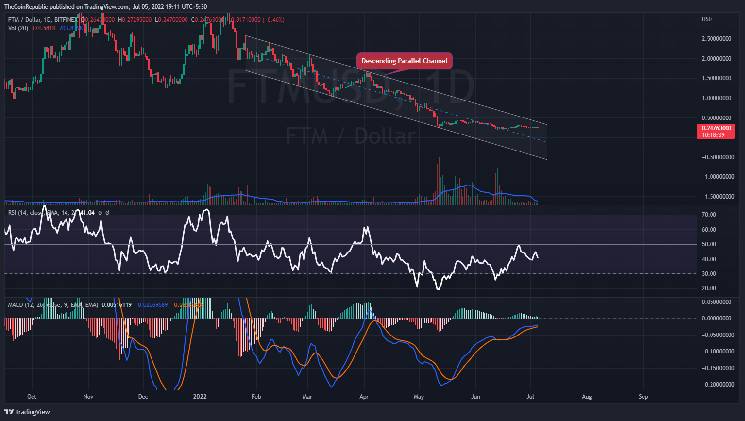Click the red current price tag
Screen dimensions: 745x421
(716, 131)
